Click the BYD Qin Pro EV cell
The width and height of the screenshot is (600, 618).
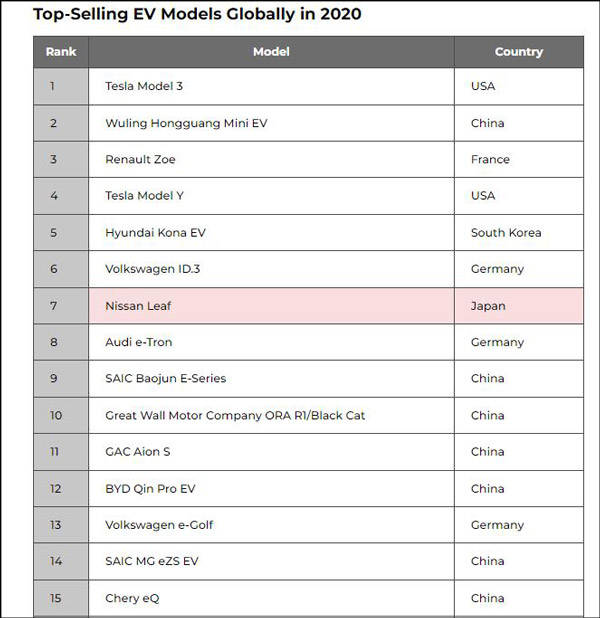point(152,489)
